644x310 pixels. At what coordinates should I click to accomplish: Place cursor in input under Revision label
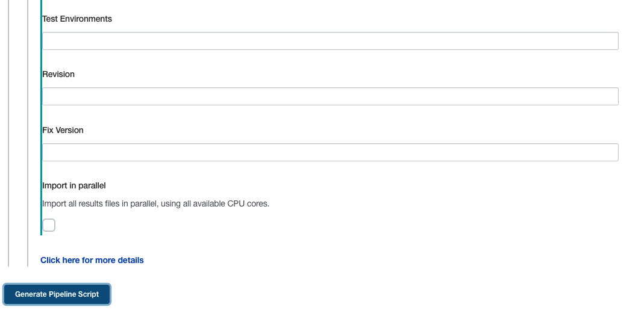pyautogui.click(x=330, y=96)
